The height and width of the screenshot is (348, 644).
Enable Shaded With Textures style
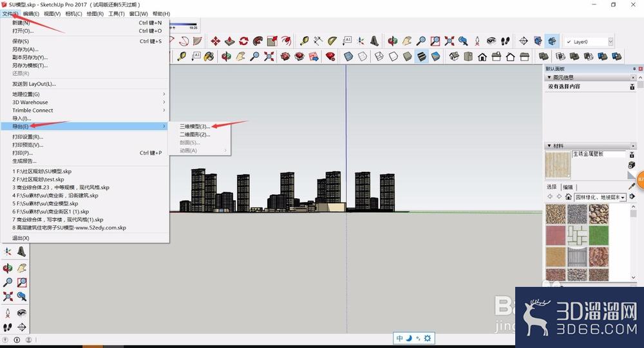tap(421, 57)
